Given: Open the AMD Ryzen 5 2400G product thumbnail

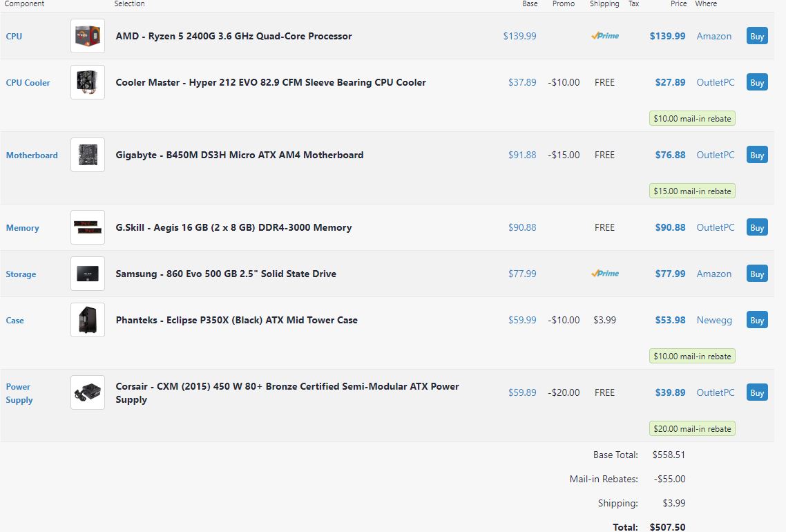Looking at the screenshot, I should [x=88, y=36].
